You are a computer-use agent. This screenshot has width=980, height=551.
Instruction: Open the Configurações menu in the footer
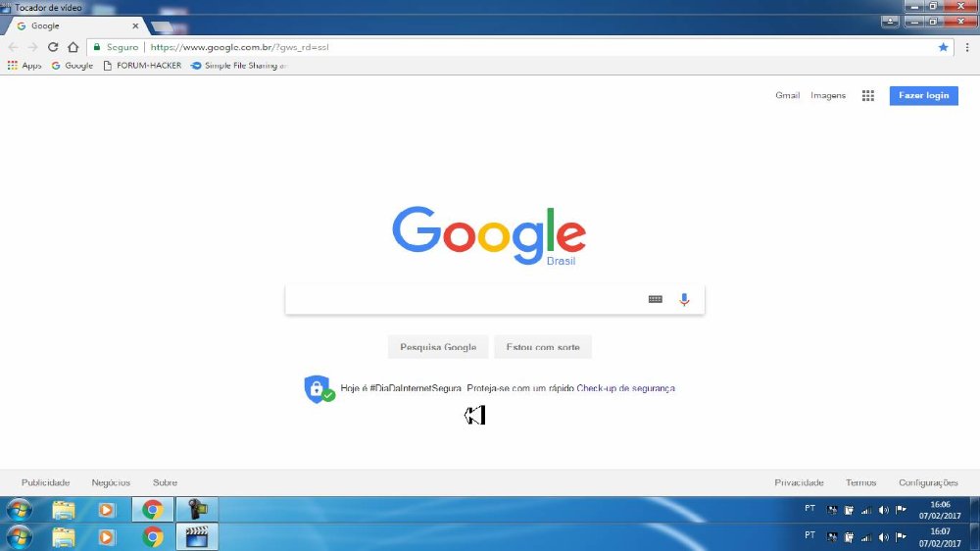pyautogui.click(x=927, y=482)
